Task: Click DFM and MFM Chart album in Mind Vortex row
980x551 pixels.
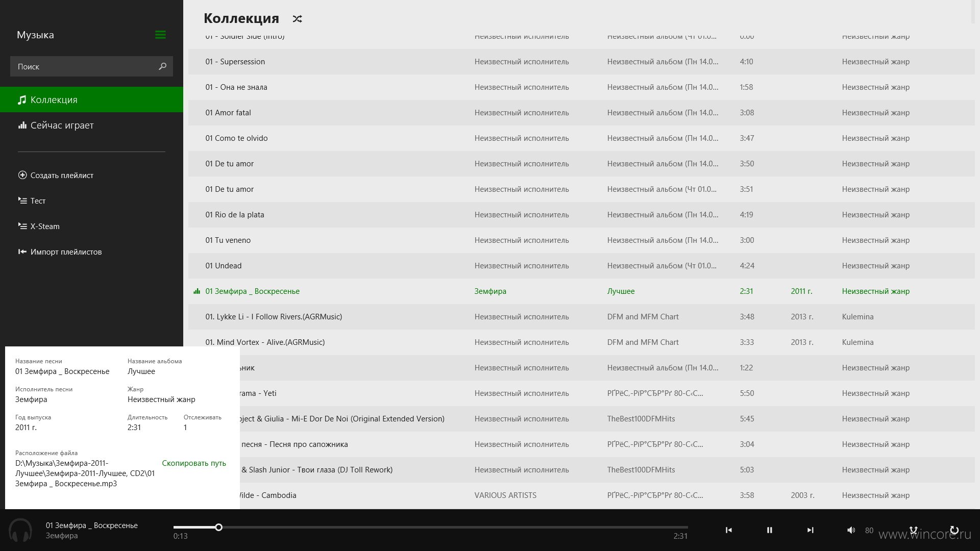Action: (643, 342)
